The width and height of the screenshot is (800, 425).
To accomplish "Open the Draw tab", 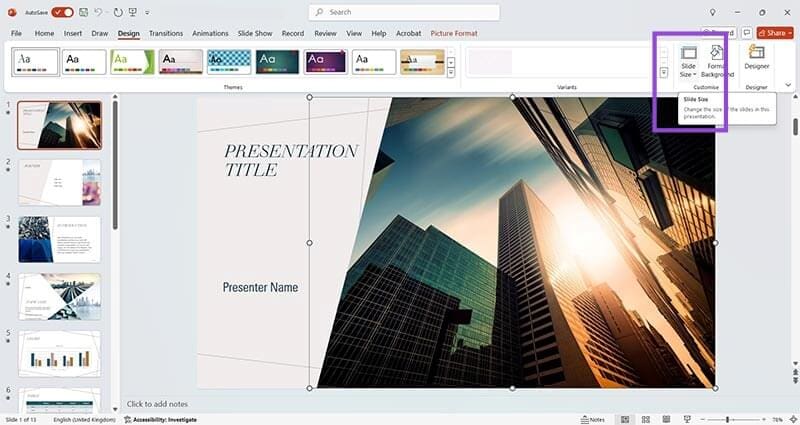I will tap(99, 33).
